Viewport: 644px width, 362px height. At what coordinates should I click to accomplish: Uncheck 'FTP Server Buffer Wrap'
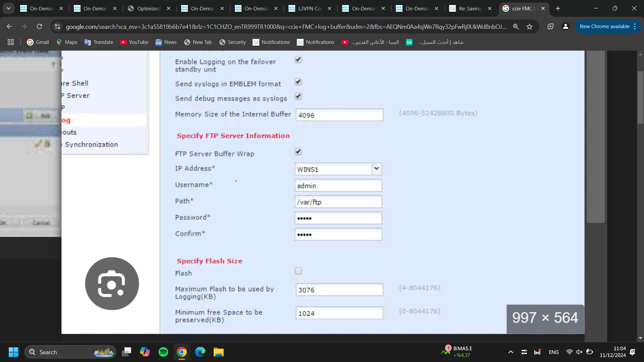[298, 152]
